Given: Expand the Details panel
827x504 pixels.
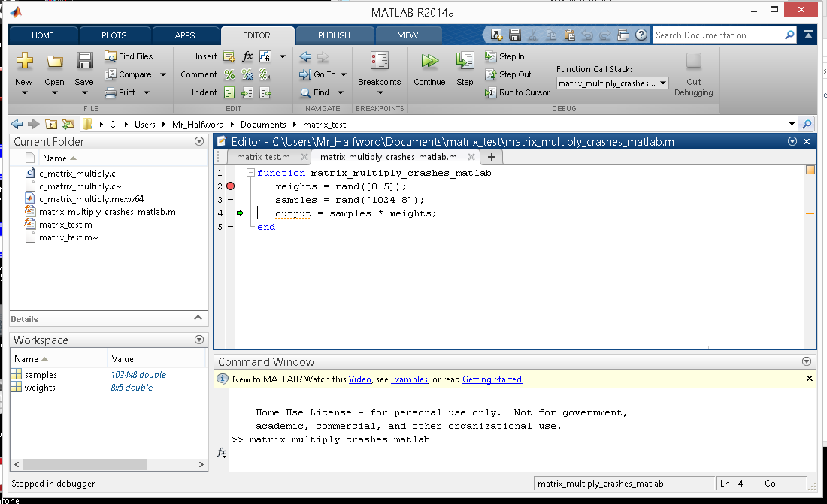Looking at the screenshot, I should [x=198, y=318].
